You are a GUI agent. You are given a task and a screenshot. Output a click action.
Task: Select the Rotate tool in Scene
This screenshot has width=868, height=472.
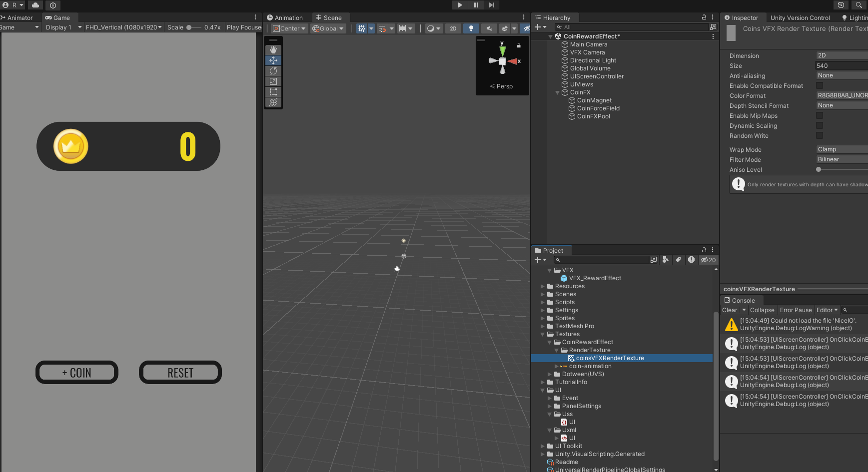tap(273, 71)
